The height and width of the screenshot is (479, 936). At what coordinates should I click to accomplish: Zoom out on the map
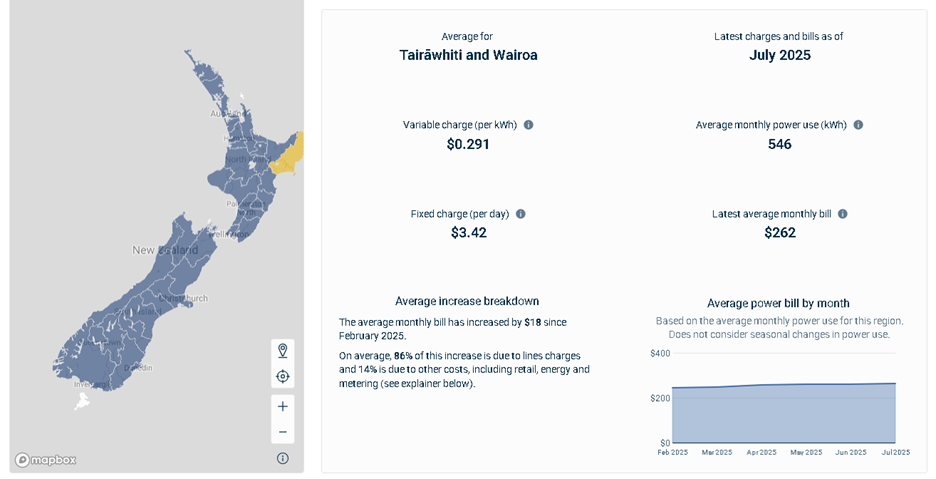click(283, 432)
